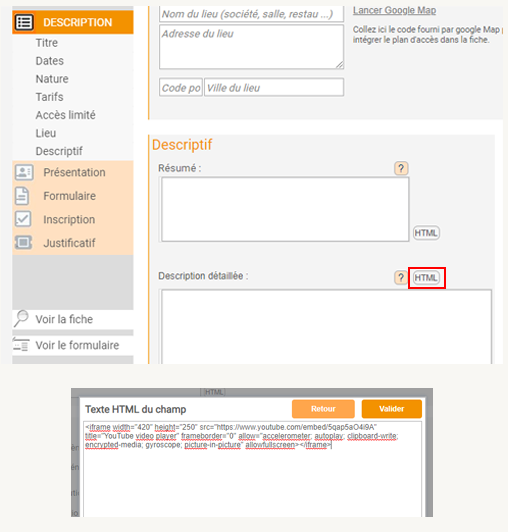The height and width of the screenshot is (532, 508).
Task: Click the Retour button
Action: click(x=323, y=409)
